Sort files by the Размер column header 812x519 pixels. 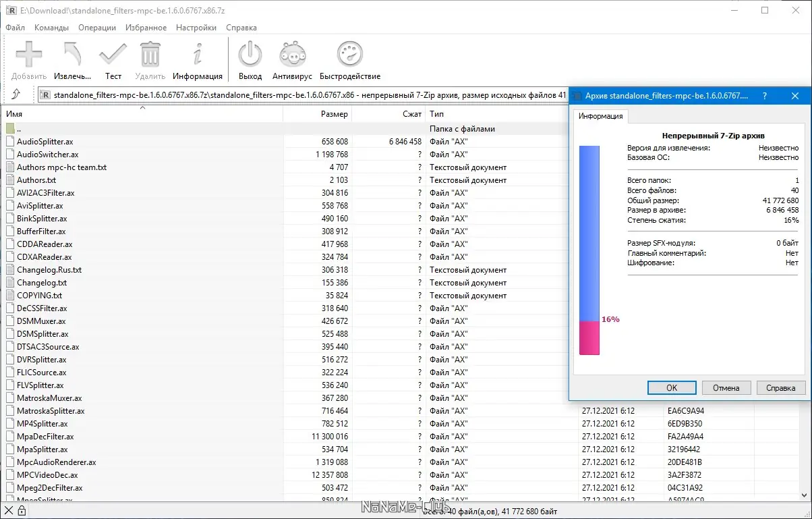click(x=336, y=114)
